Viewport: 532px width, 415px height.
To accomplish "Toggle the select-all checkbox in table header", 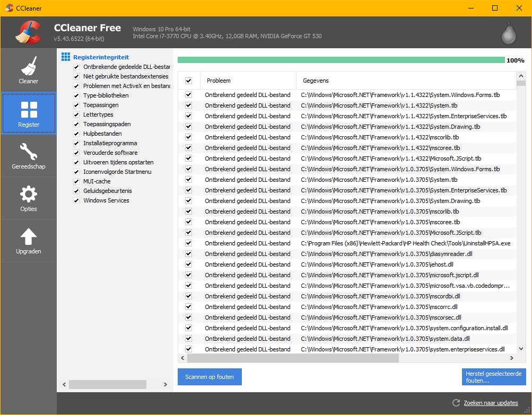I will point(188,81).
